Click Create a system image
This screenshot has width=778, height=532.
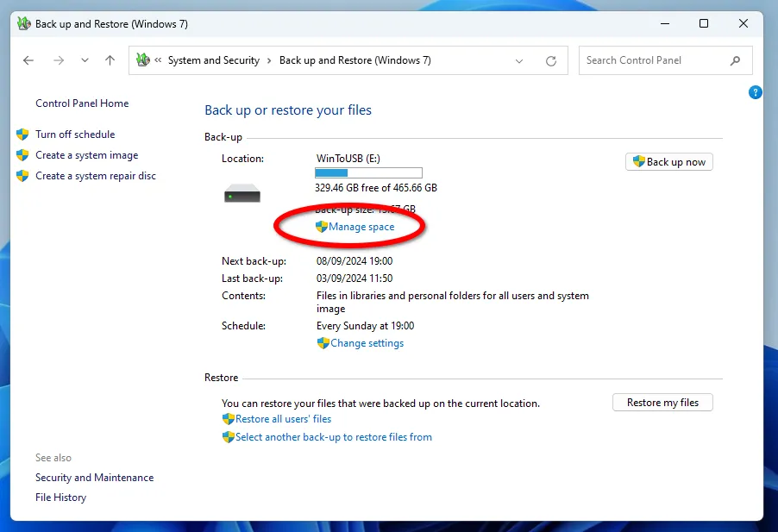click(x=86, y=155)
